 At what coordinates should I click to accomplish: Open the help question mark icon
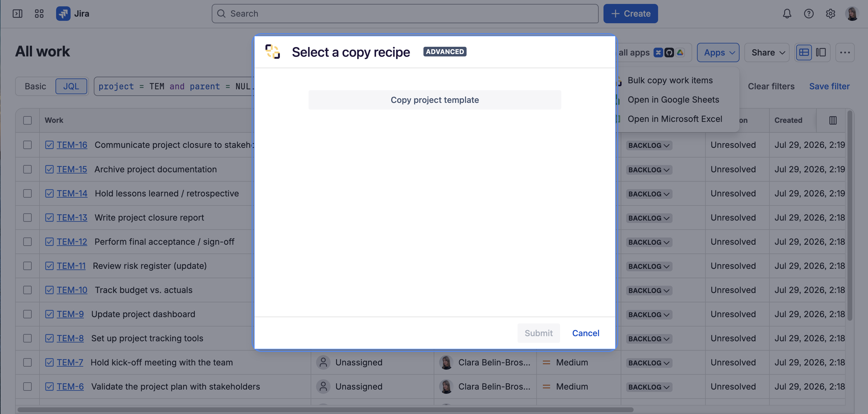pyautogui.click(x=808, y=14)
